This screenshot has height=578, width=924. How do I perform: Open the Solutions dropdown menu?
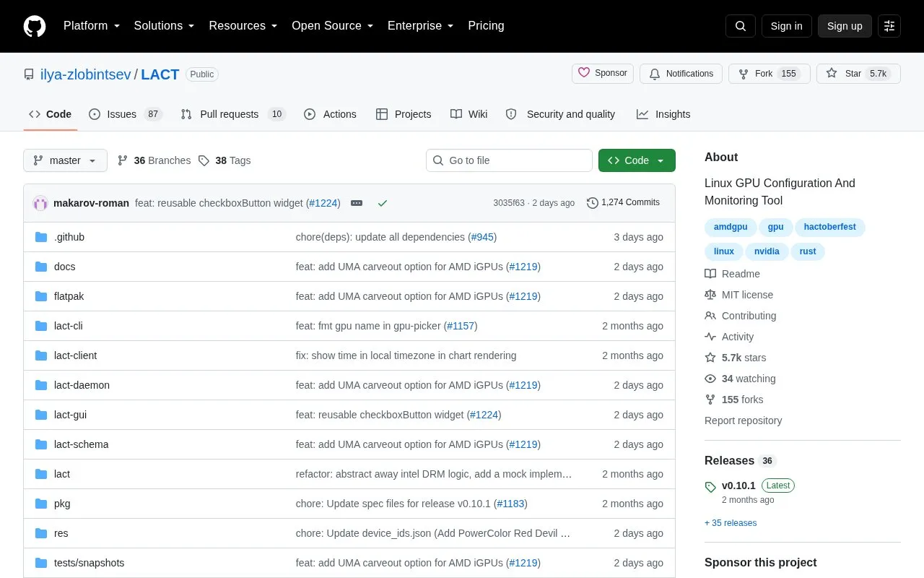click(x=164, y=26)
